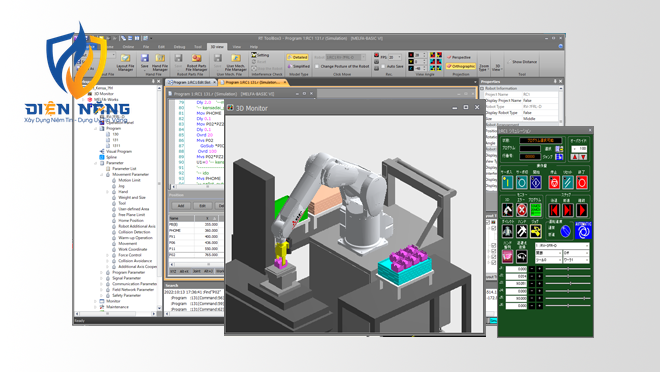Click red Stop icon in simulation panel

tap(554, 182)
